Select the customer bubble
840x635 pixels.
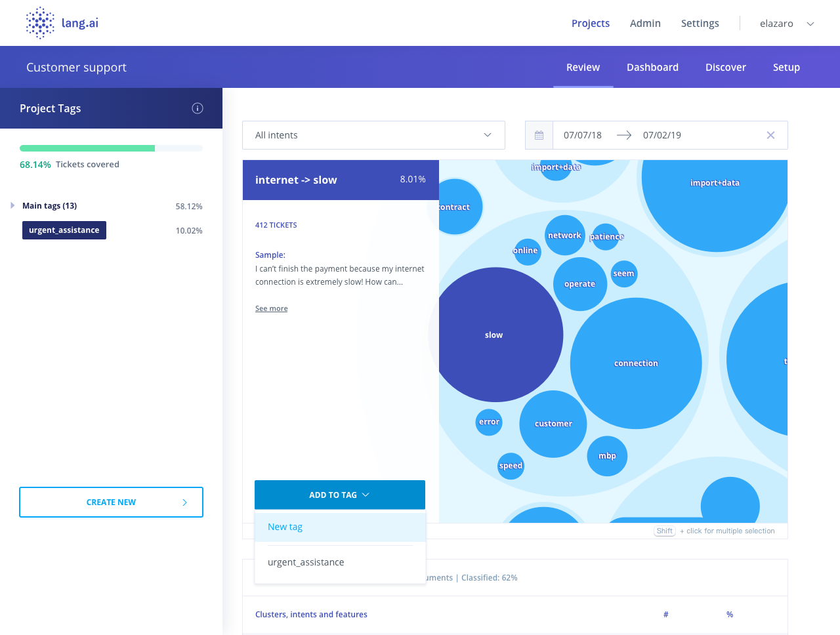point(553,424)
